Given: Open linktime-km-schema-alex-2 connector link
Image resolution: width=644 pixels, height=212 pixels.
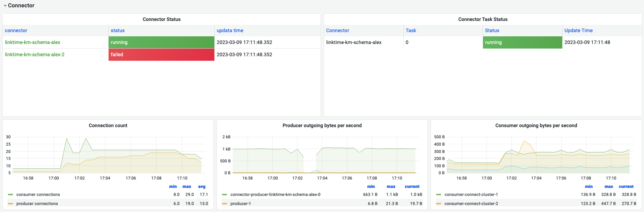Looking at the screenshot, I should (x=35, y=54).
